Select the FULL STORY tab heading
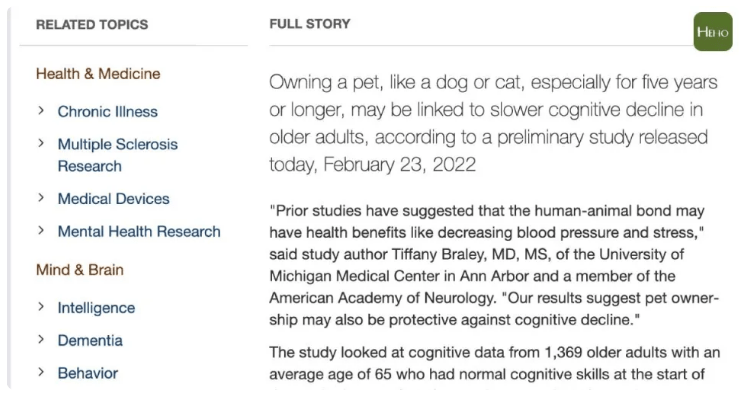 [310, 24]
